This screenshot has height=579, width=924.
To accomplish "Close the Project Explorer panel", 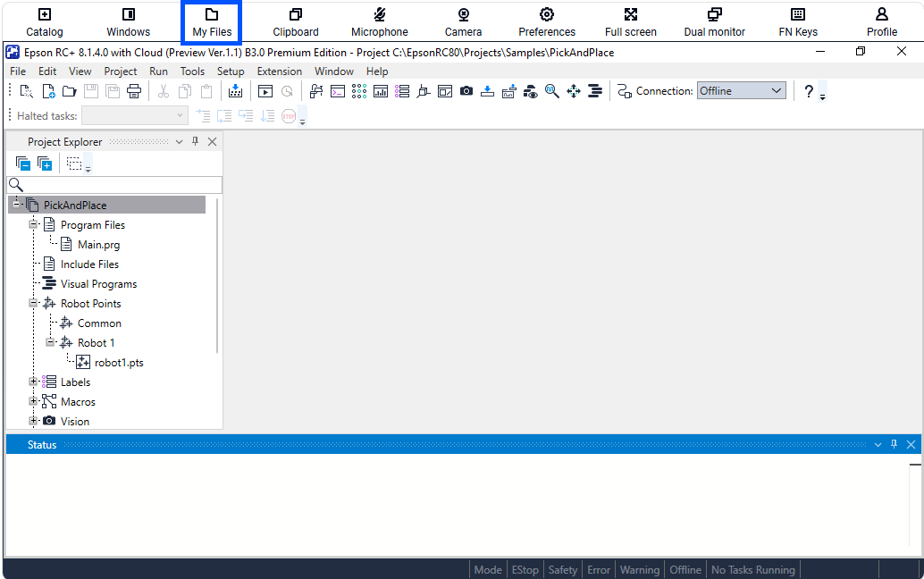I will [212, 141].
